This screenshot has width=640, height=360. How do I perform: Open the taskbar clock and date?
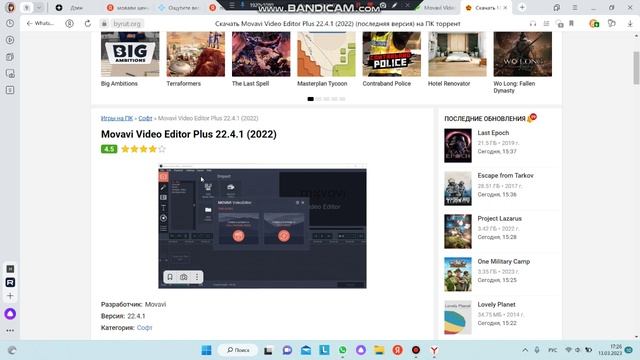(611, 350)
